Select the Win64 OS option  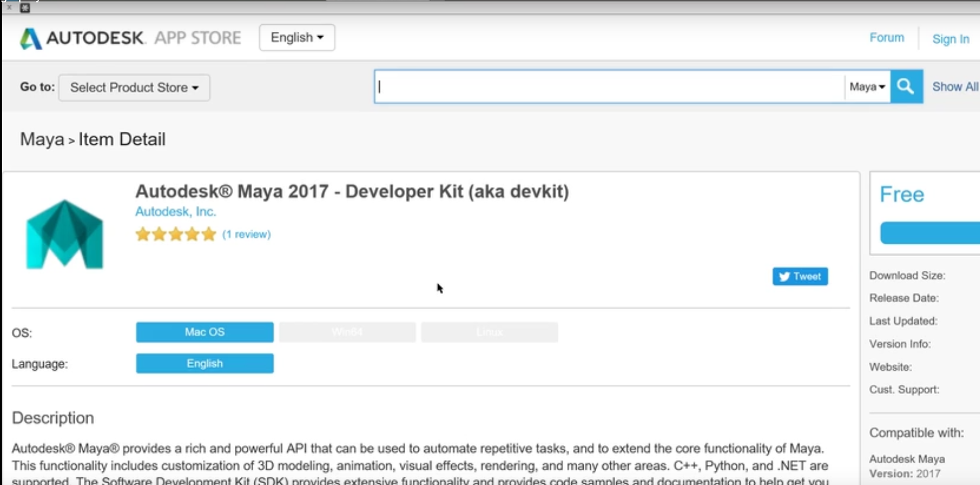[347, 332]
